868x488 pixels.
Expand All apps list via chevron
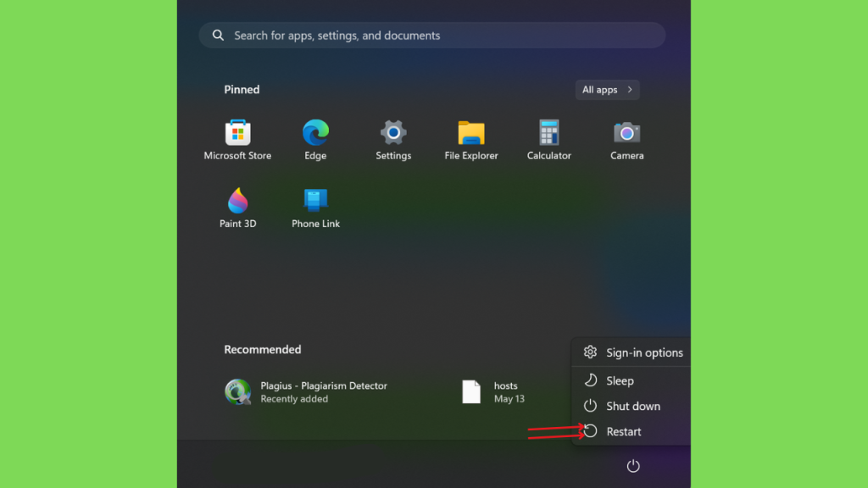pos(630,90)
